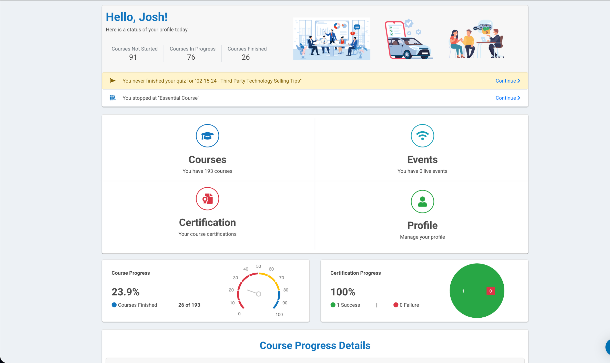Click the blue Courses Finished legend dot
Viewport: 611px width, 364px height.
114,305
